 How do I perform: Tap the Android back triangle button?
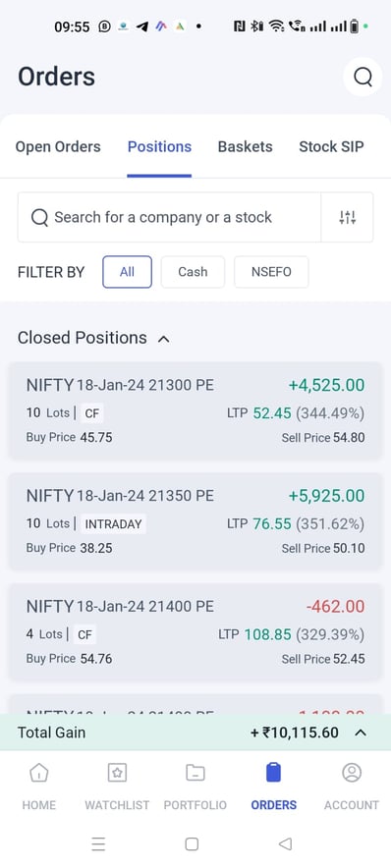tap(285, 844)
